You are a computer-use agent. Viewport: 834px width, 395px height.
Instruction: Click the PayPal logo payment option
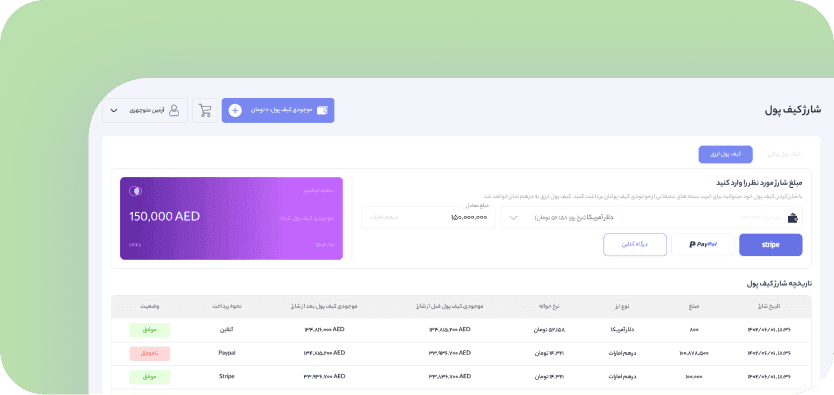703,245
